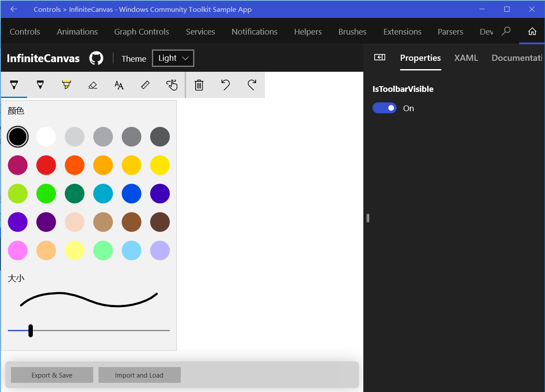The width and height of the screenshot is (545, 392).
Task: Click the search magnifier in the navigation bar
Action: tap(506, 31)
